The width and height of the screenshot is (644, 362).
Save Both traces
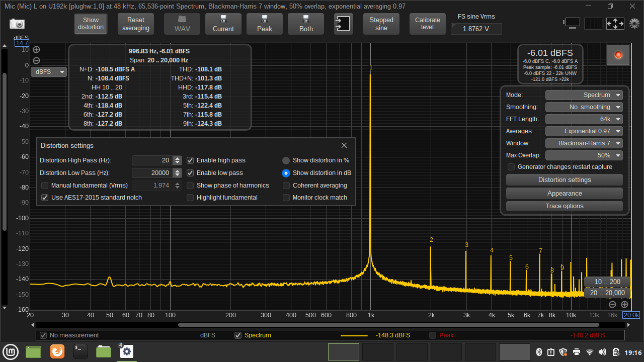(306, 24)
